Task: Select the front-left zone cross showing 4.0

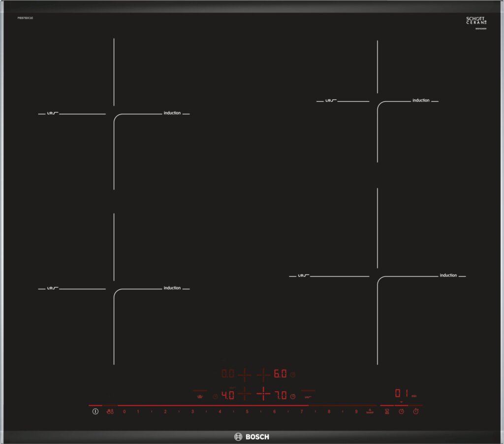Action: 244,394
